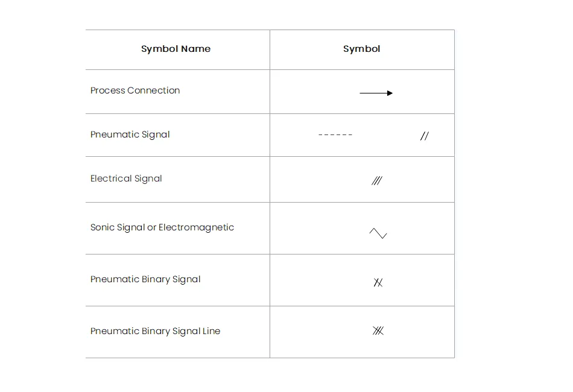
Task: Click the "Process Connection" label
Action: [135, 90]
